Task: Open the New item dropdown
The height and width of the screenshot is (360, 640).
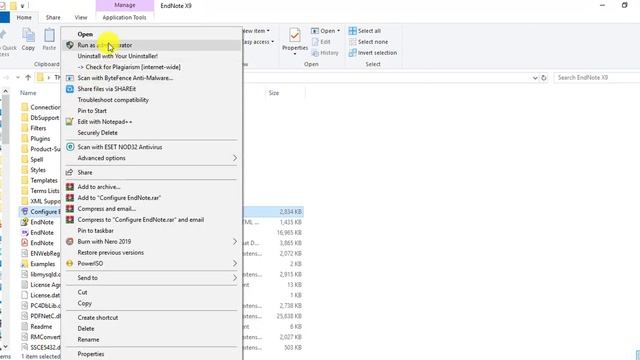Action: coord(256,31)
